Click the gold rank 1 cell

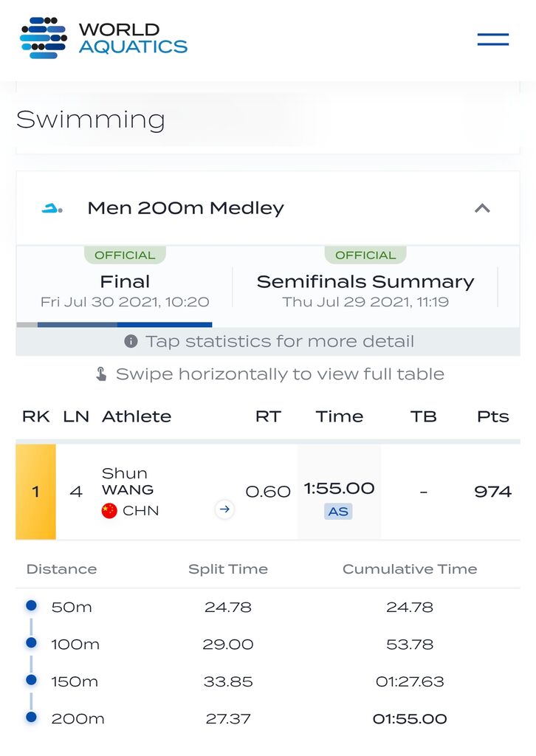click(x=35, y=492)
